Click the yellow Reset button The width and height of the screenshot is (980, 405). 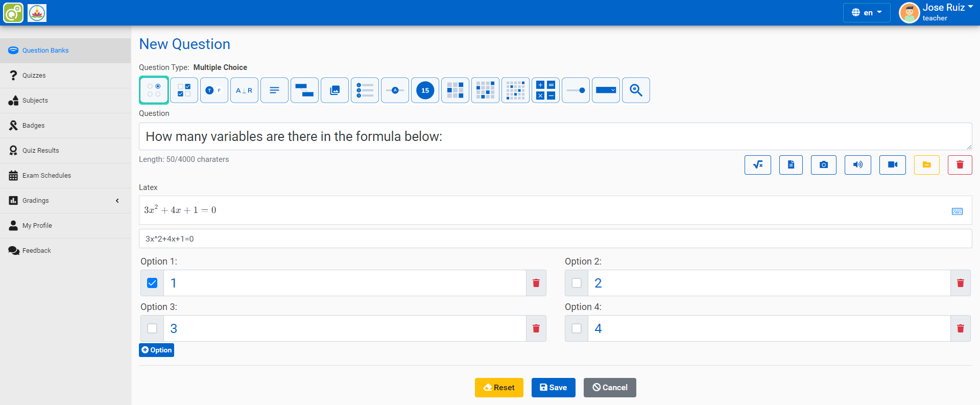499,388
